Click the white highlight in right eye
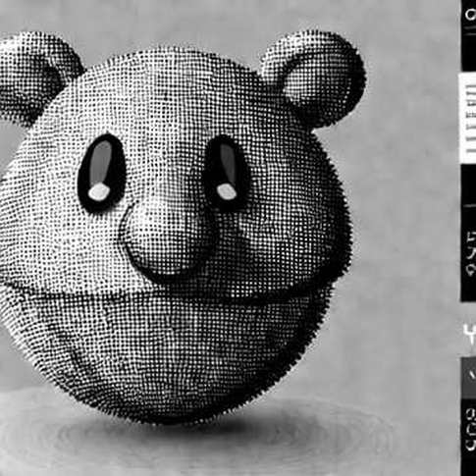 [x=227, y=191]
